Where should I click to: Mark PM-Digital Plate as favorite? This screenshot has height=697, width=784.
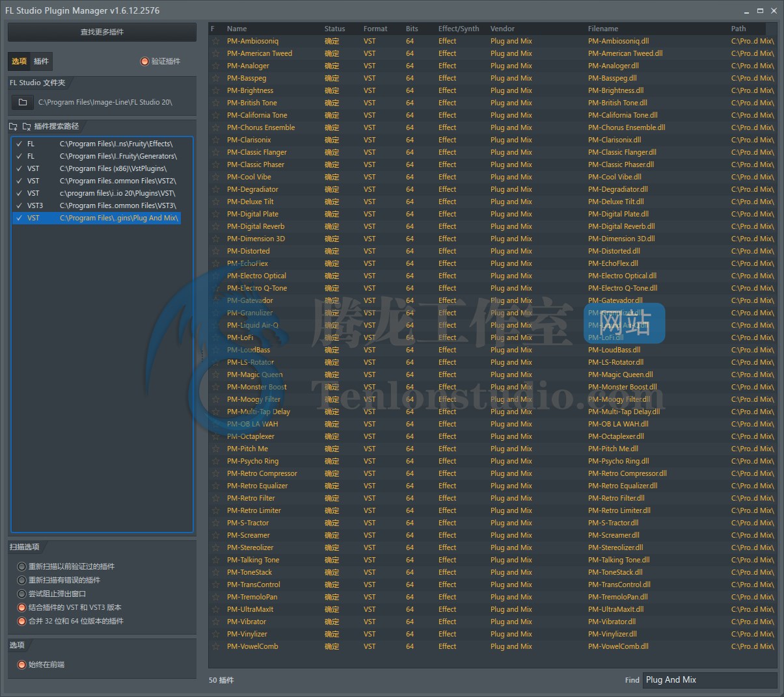pos(215,214)
